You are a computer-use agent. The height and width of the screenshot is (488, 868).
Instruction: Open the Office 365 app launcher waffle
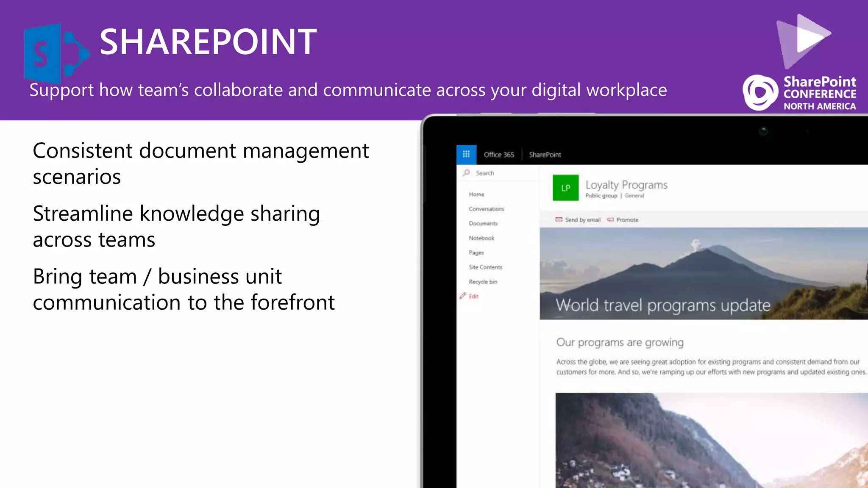[466, 154]
